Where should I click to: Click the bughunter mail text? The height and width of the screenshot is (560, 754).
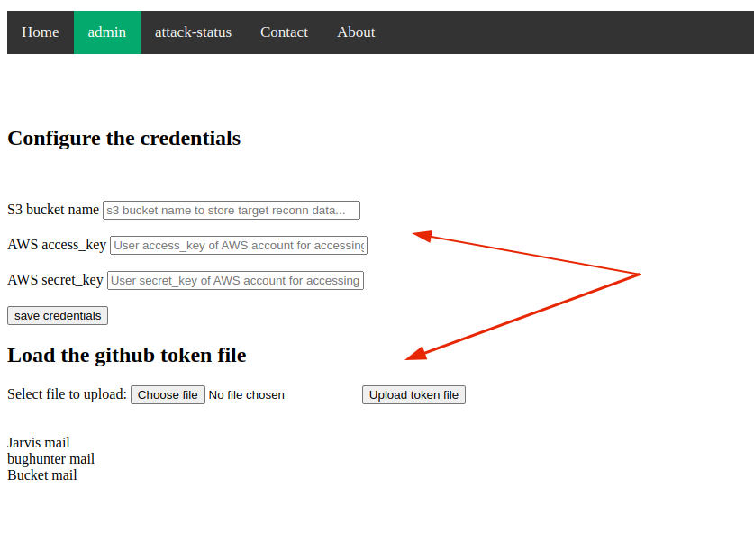click(x=51, y=458)
